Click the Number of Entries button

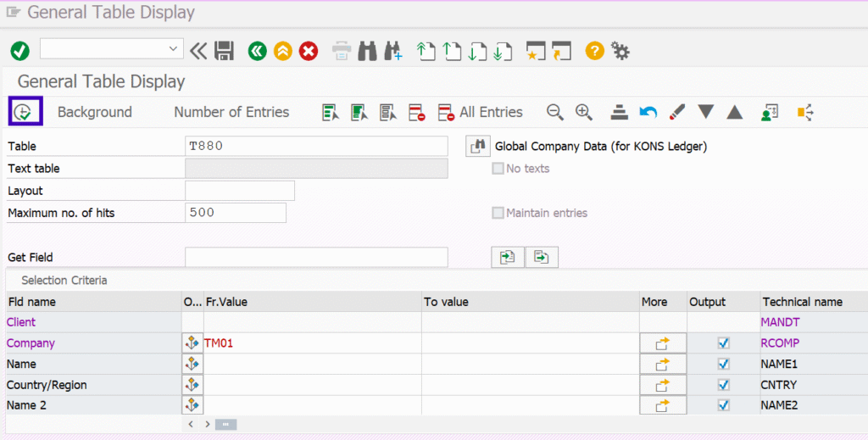231,112
